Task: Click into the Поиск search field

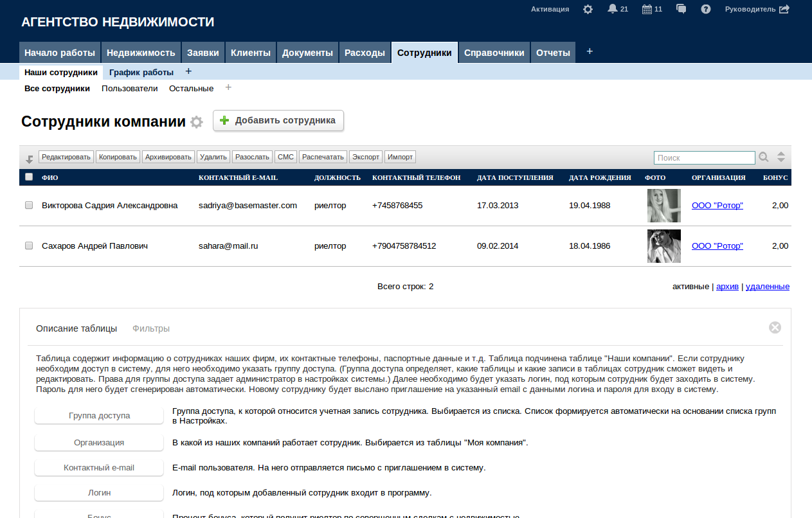Action: click(704, 157)
